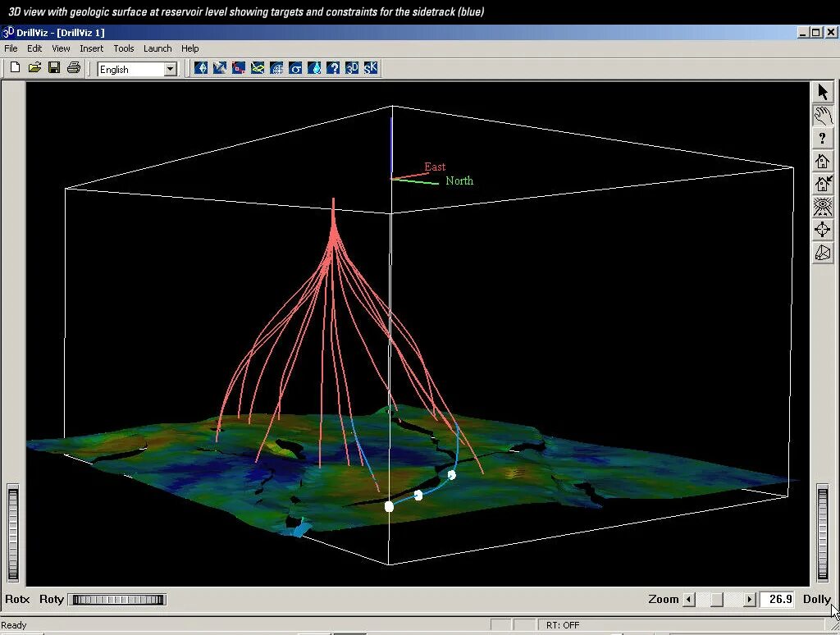Click the SK toolbar icon

click(x=371, y=68)
